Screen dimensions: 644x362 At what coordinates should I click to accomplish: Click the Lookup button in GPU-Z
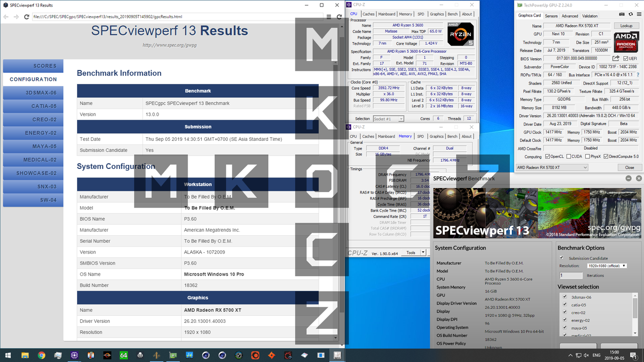(x=626, y=26)
